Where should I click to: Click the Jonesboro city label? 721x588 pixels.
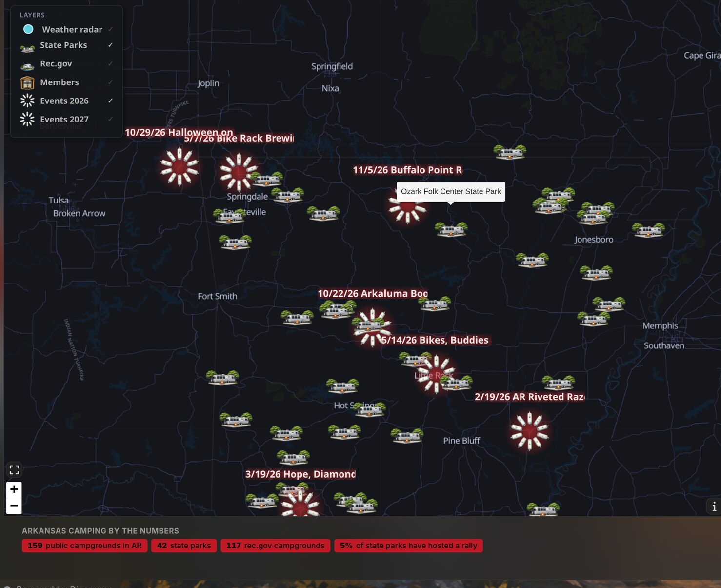[594, 240]
